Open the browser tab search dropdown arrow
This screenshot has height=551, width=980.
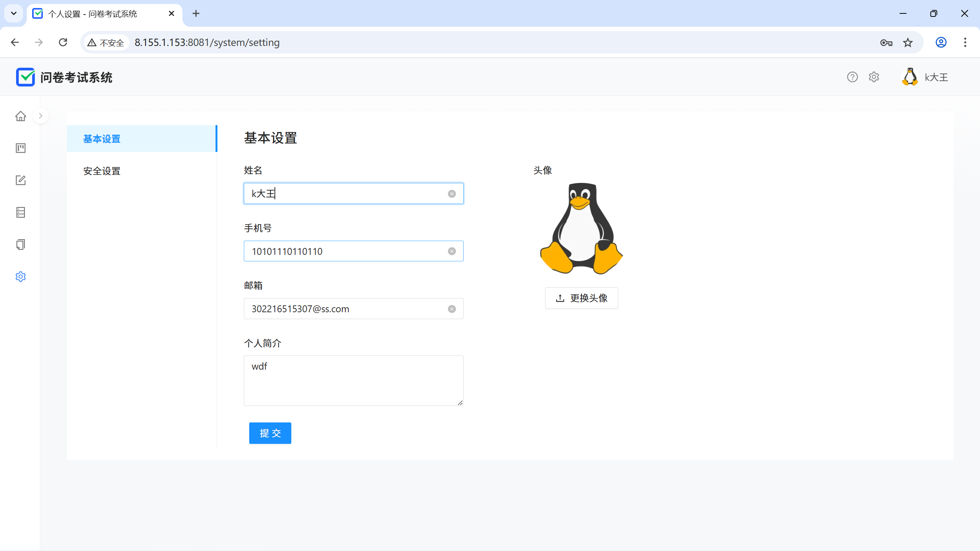[x=14, y=14]
